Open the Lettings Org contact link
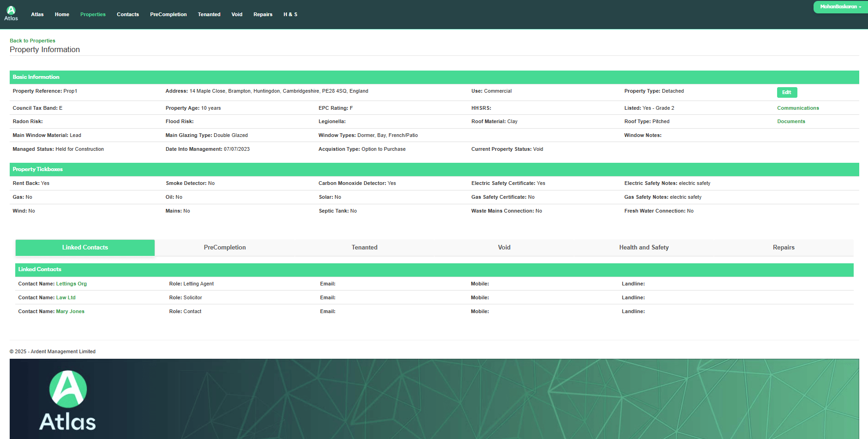This screenshot has height=439, width=868. (72, 284)
